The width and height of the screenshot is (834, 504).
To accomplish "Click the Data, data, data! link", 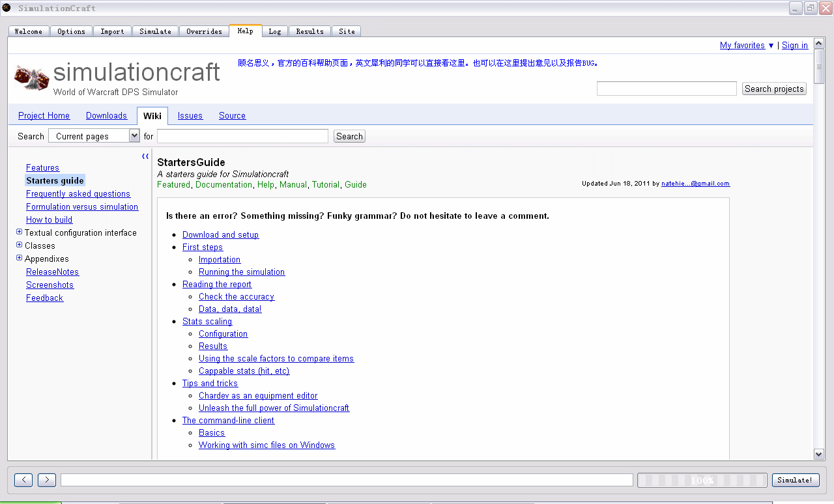I will pyautogui.click(x=230, y=309).
